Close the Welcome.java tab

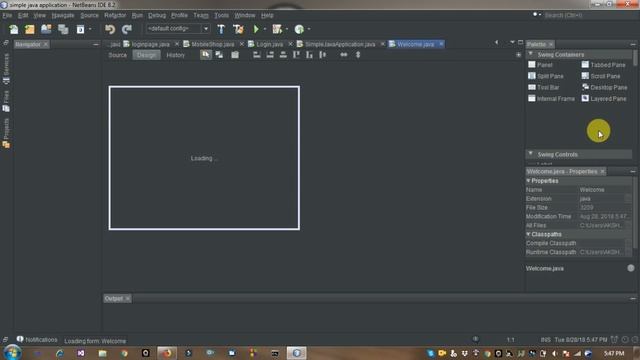tap(441, 44)
